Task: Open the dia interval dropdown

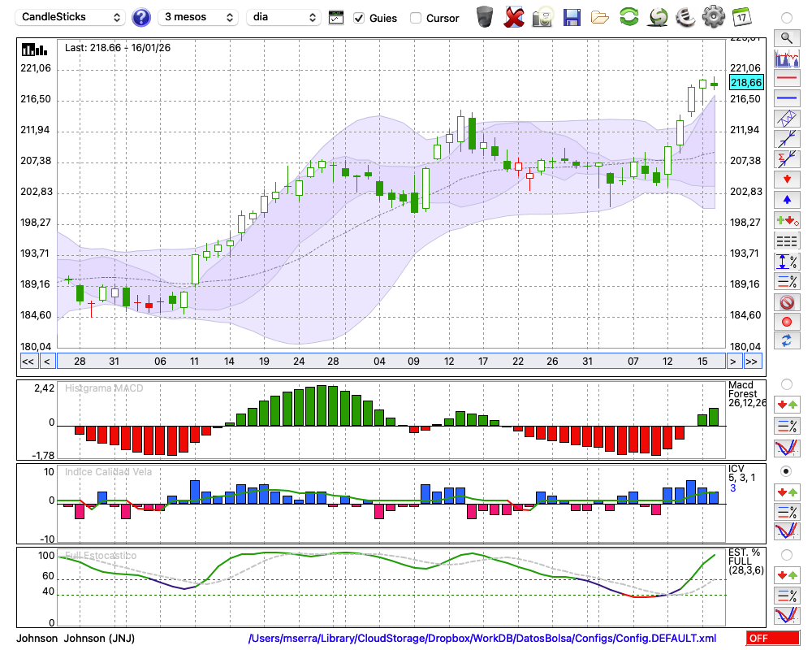Action: 283,17
